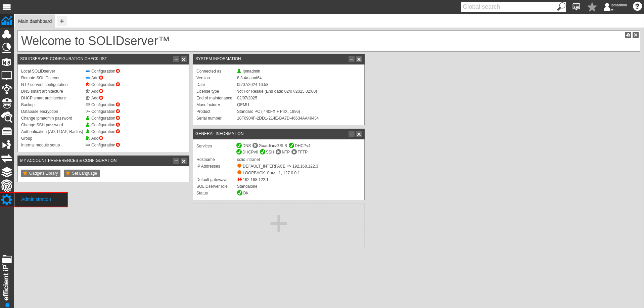Open the Dashboards module via the bar chart icon
This screenshot has height=308, width=644.
point(7,21)
